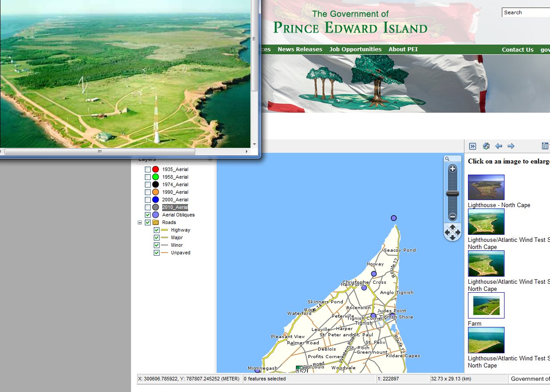The image size is (550, 392).
Task: Hide the Highway road layer
Action: [x=156, y=230]
